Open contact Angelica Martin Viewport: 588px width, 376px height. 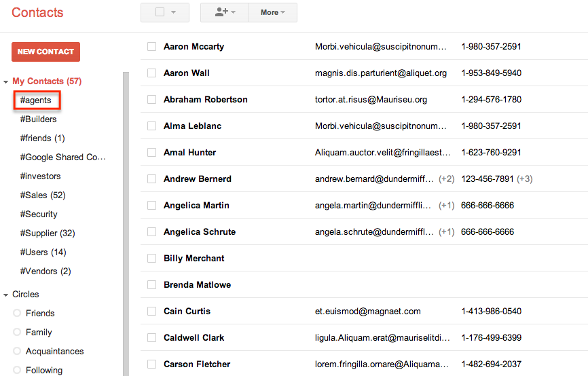tap(196, 206)
